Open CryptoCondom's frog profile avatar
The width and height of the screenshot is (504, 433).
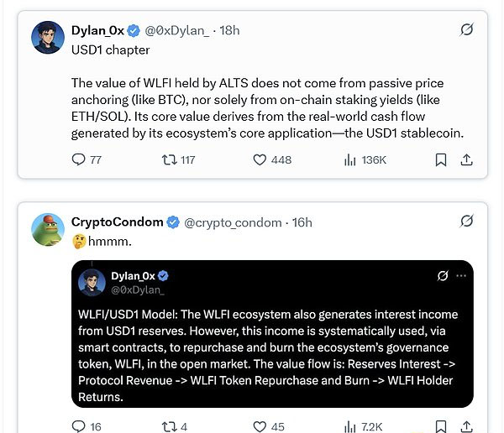47,229
